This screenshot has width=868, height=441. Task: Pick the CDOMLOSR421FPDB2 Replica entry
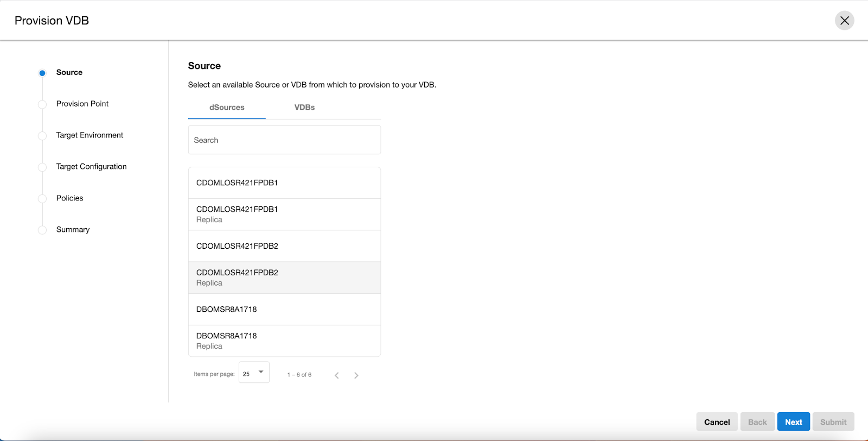click(x=284, y=278)
